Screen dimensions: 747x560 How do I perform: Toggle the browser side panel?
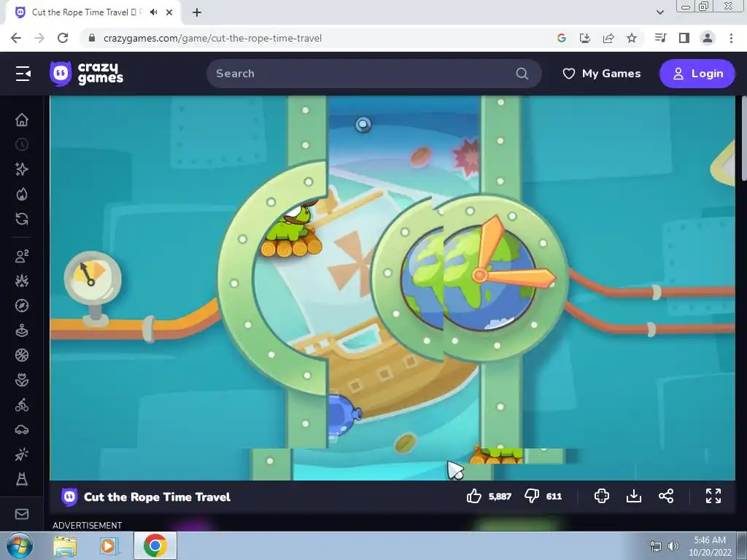tap(684, 38)
